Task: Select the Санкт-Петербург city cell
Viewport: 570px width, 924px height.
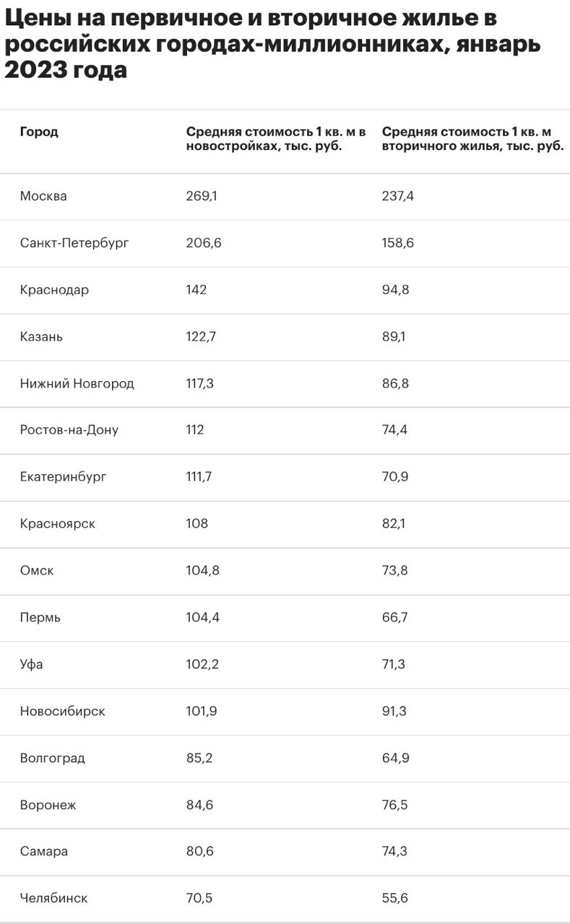Action: pos(74,243)
